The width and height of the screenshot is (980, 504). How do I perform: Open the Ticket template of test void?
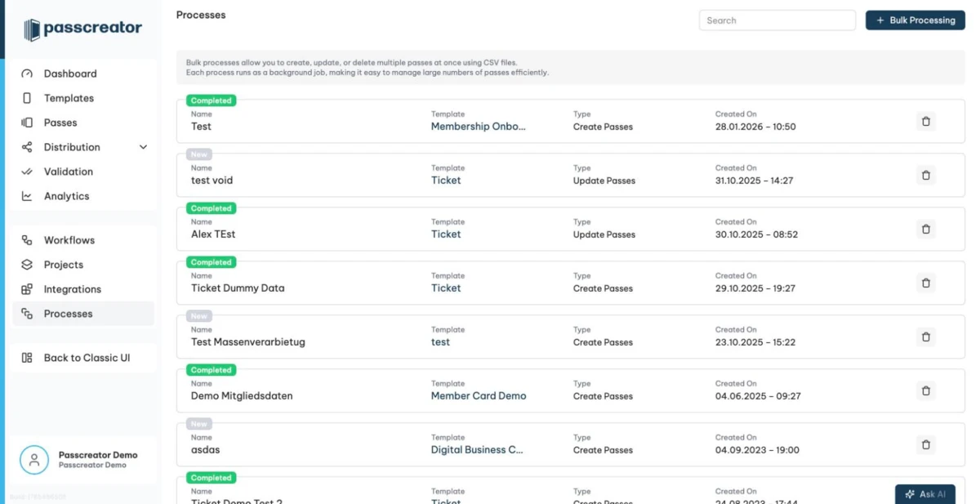tap(446, 181)
